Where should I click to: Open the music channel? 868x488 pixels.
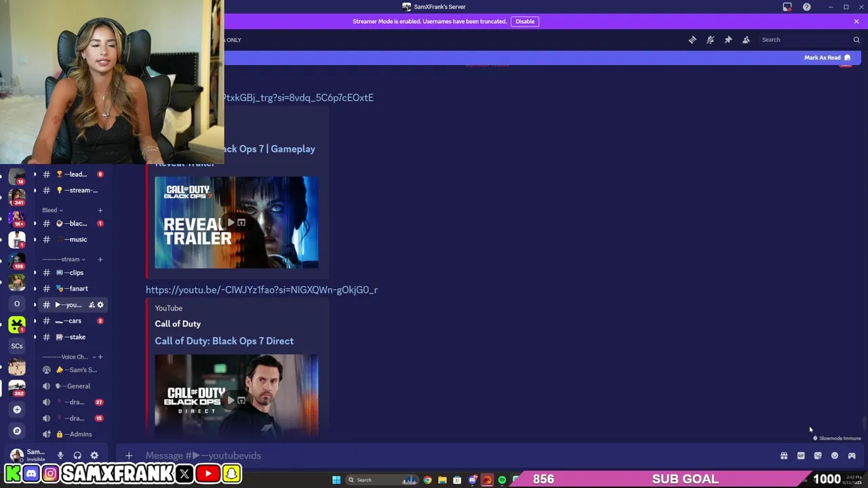click(73, 239)
